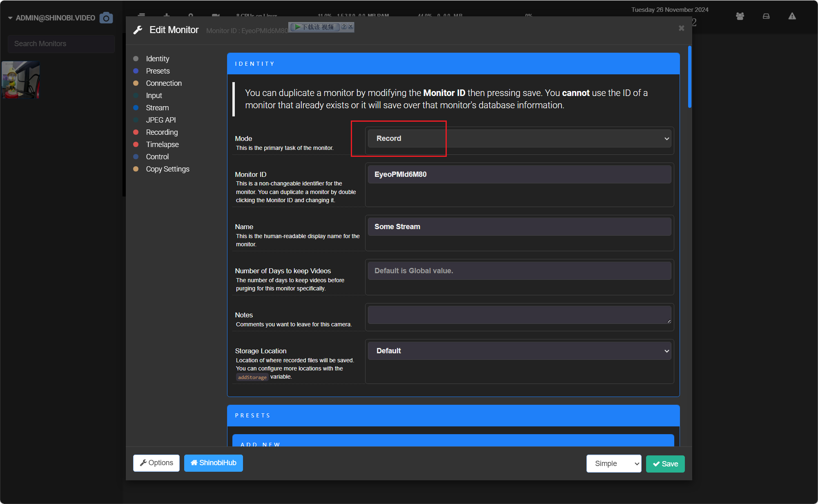Close the download video overlay bar
The height and width of the screenshot is (504, 818).
(350, 27)
